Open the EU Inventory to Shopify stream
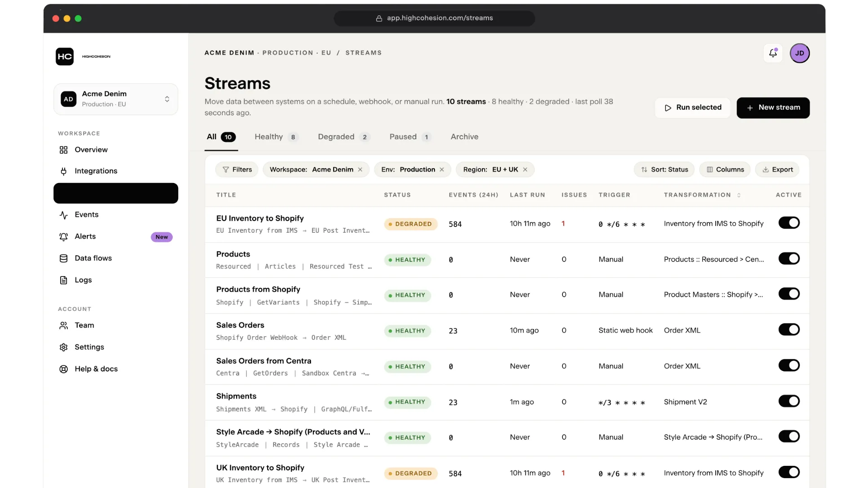The height and width of the screenshot is (488, 868). pos(260,219)
